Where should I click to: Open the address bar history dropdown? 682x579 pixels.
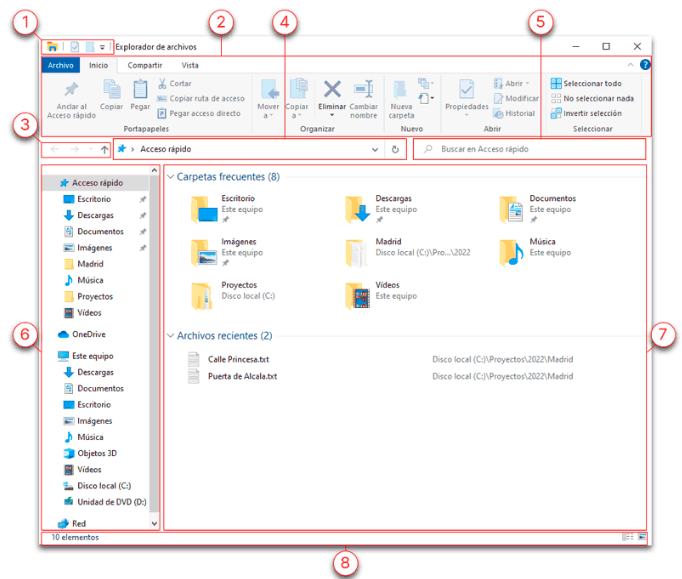[375, 149]
